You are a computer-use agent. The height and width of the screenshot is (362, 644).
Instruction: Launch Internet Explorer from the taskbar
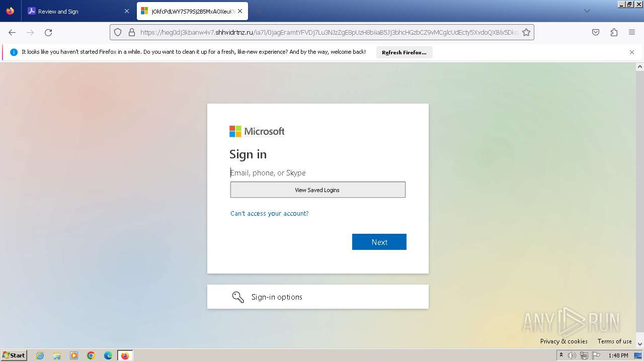(x=40, y=355)
